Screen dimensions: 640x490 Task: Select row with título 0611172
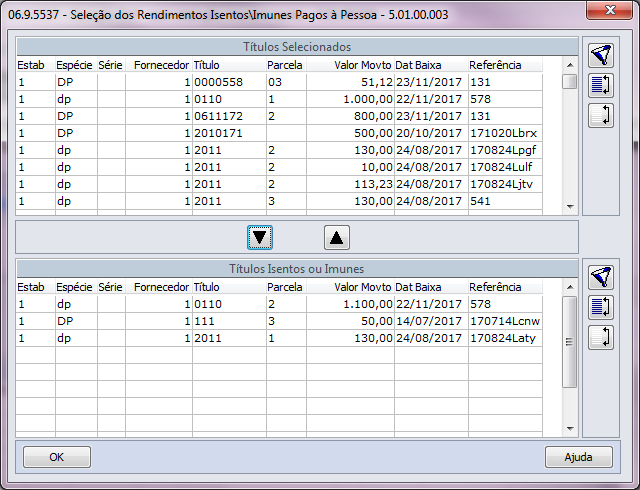click(x=280, y=116)
